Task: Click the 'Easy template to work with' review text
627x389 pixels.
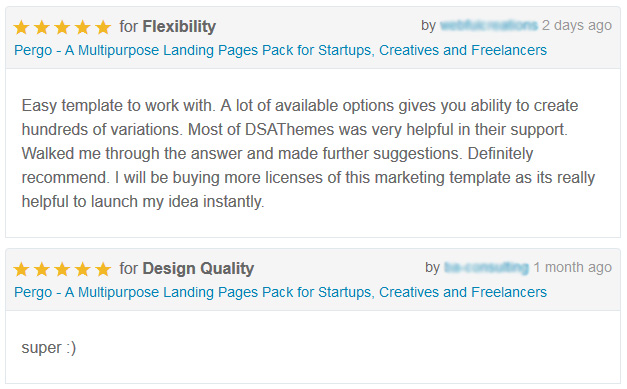Action: pyautogui.click(x=308, y=154)
